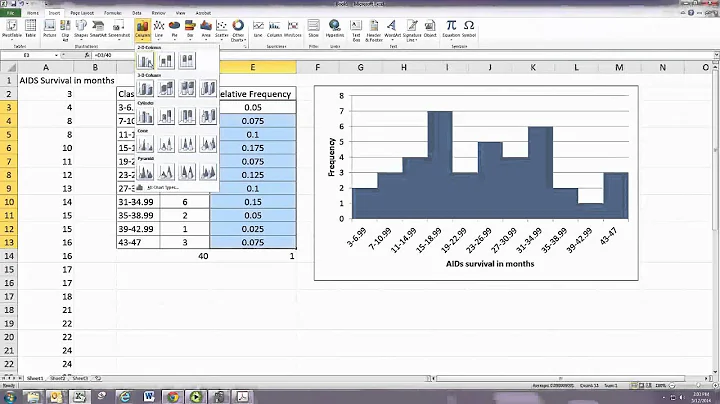Click the cell with relative frequency 0.175
The width and height of the screenshot is (720, 404).
[x=253, y=148]
